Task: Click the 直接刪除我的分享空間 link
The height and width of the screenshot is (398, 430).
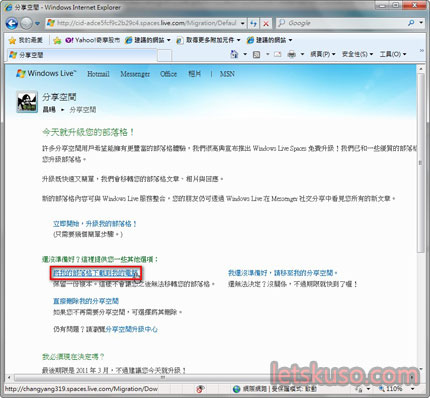Action: pos(86,301)
